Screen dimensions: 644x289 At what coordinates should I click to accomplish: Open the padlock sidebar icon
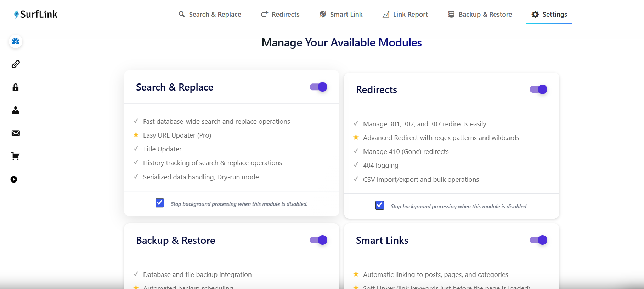pos(16,87)
